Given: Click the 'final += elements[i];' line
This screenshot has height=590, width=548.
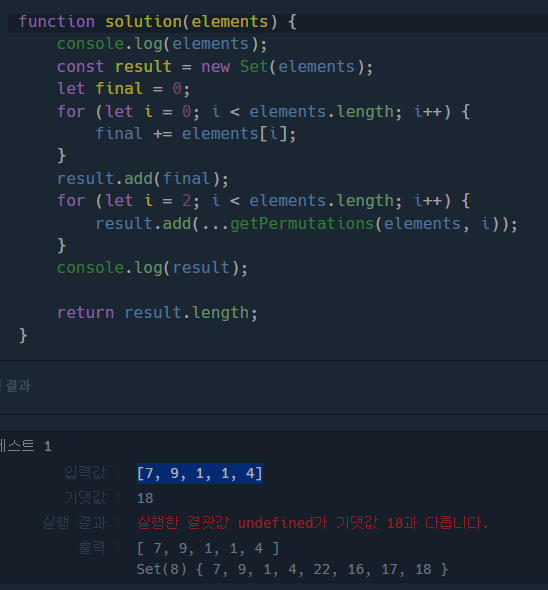Looking at the screenshot, I should point(196,134).
